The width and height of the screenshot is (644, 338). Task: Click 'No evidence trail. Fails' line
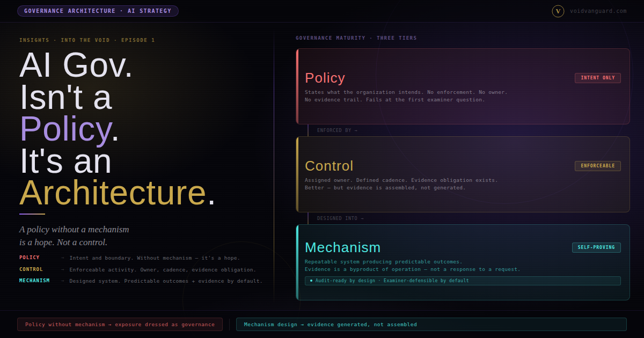pyautogui.click(x=395, y=100)
